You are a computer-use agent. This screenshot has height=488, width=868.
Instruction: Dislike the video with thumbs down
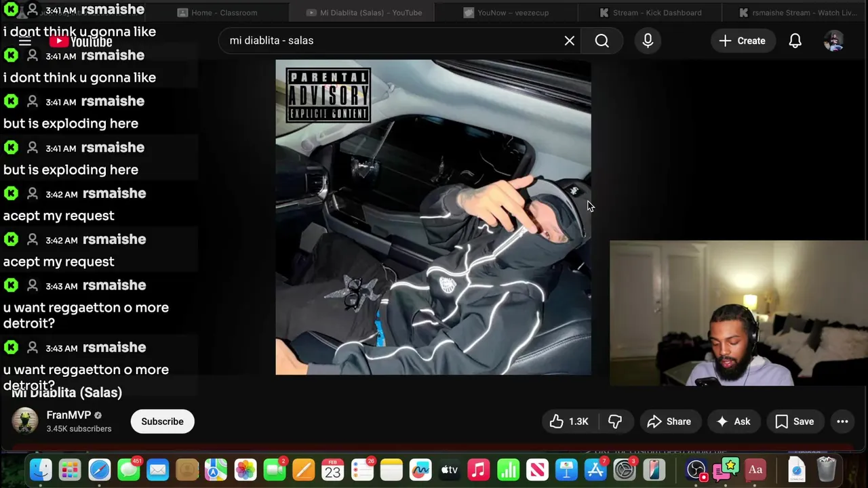point(615,422)
